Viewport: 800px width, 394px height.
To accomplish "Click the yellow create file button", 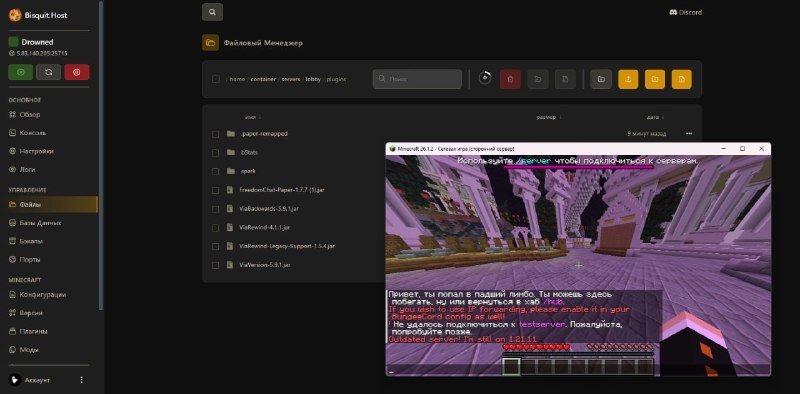I will (x=682, y=79).
